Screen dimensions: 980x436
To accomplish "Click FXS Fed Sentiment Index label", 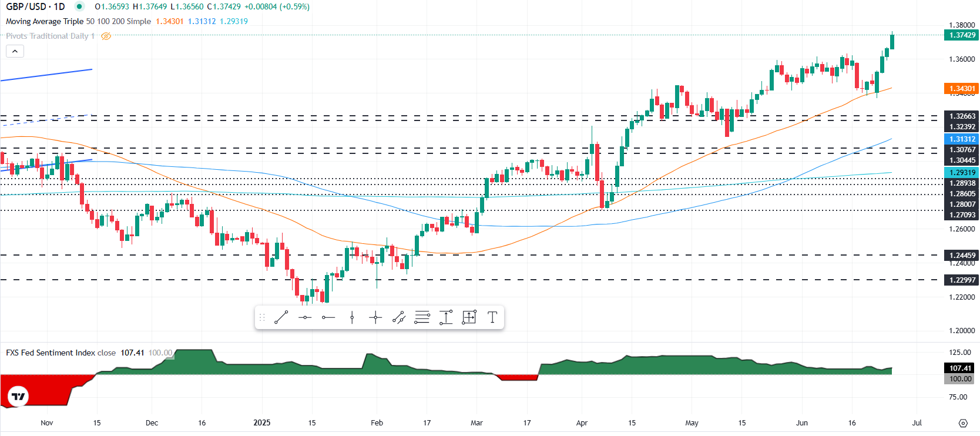I will 61,353.
